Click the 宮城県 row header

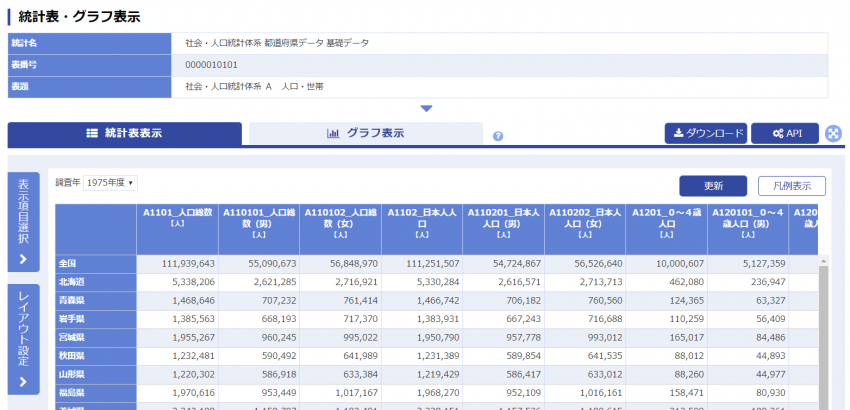point(96,338)
